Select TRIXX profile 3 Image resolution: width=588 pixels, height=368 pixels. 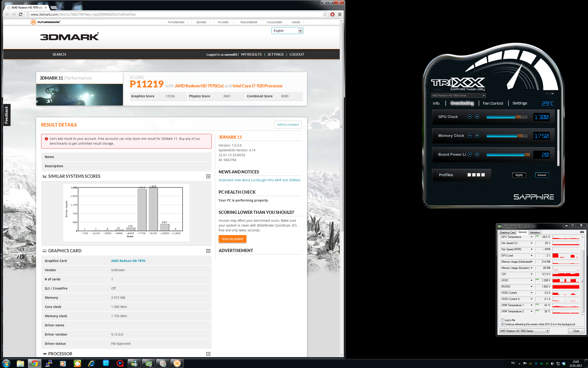click(478, 175)
